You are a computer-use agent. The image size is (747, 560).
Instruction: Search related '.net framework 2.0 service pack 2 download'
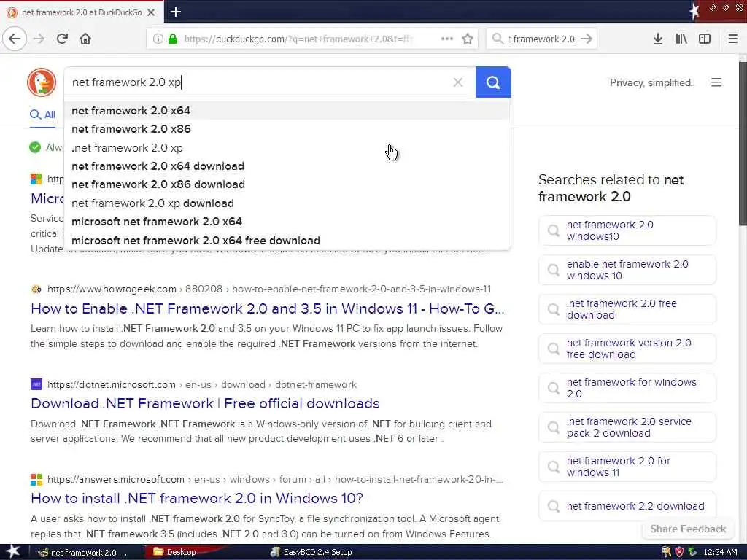coord(627,427)
